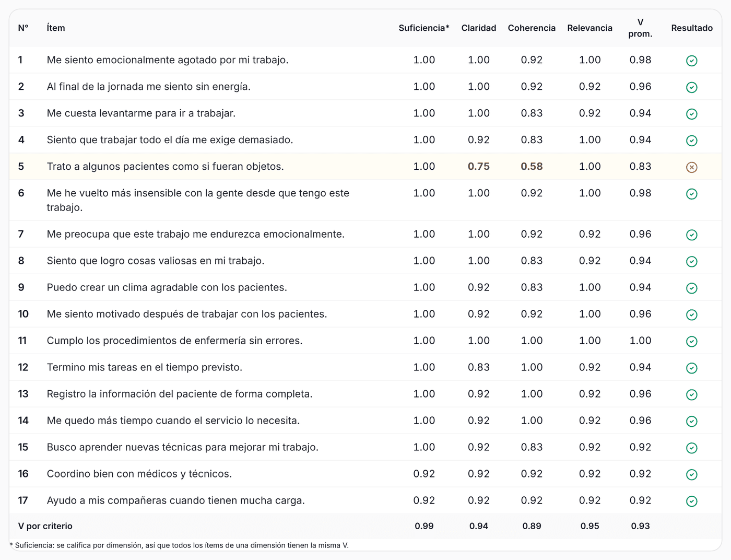Click the 1.00 V prom. value in row 11

click(x=640, y=341)
